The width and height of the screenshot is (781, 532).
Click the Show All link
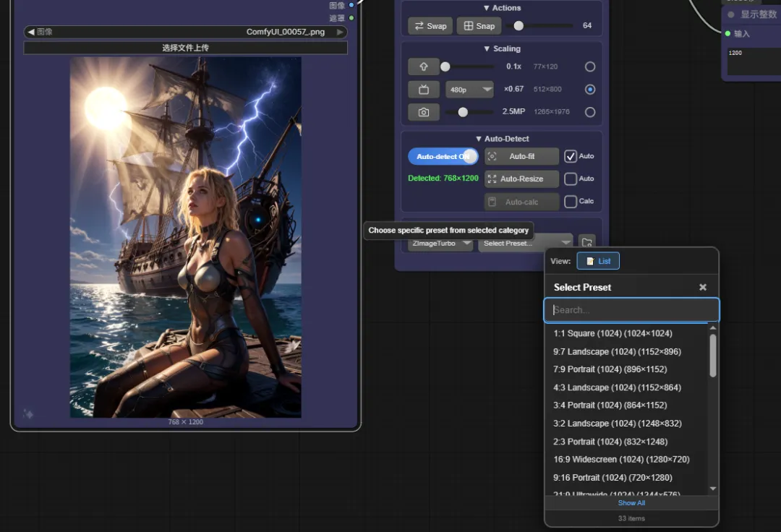(x=631, y=503)
